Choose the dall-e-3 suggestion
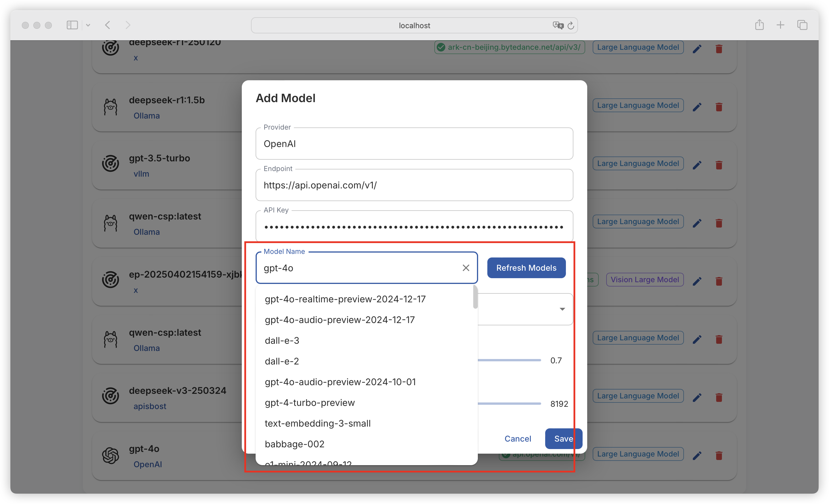Viewport: 829px width, 504px height. point(282,340)
